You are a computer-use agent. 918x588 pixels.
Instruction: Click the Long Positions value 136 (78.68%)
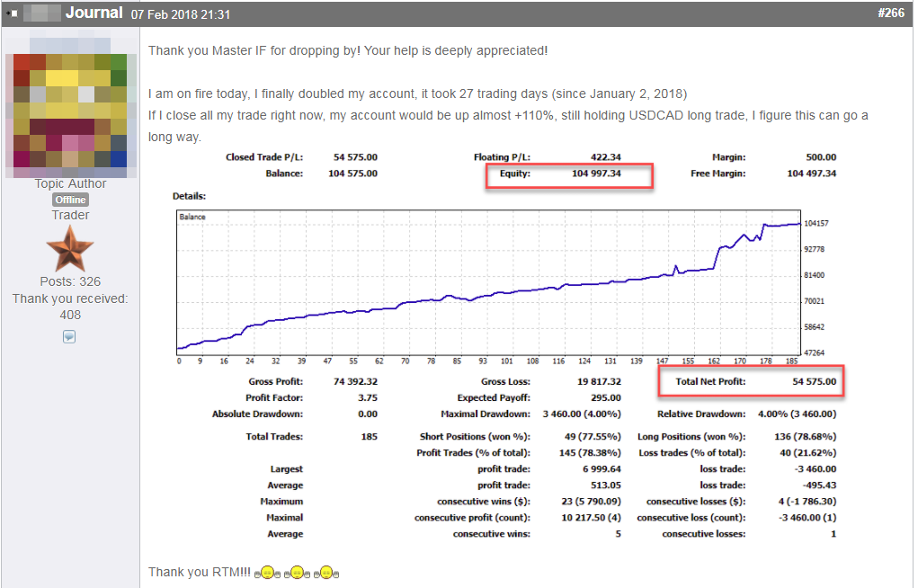click(805, 436)
